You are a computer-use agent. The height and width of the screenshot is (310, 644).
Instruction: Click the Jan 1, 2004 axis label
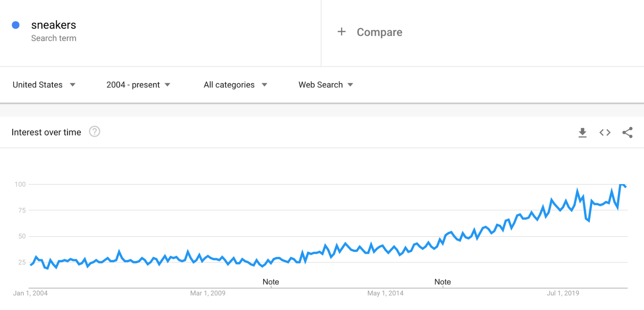click(30, 293)
